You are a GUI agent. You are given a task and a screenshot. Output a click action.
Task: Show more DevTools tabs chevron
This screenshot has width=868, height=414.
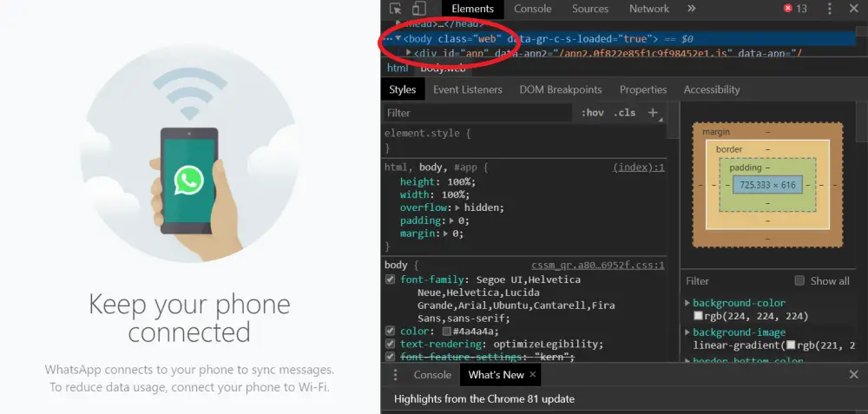691,9
